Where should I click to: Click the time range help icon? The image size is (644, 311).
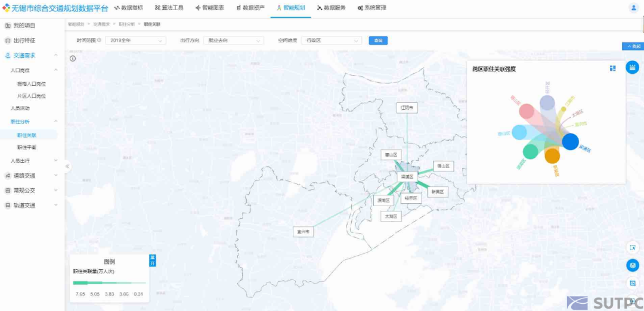click(99, 40)
